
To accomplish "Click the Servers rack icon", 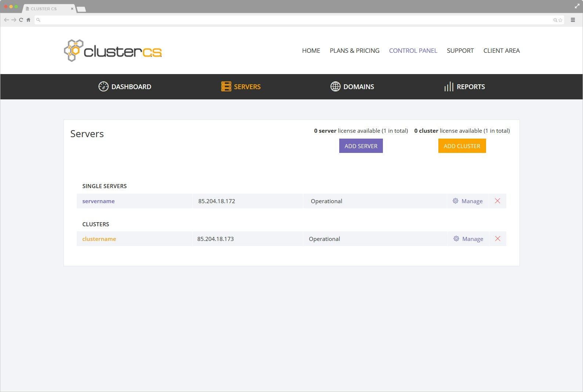I will 226,87.
